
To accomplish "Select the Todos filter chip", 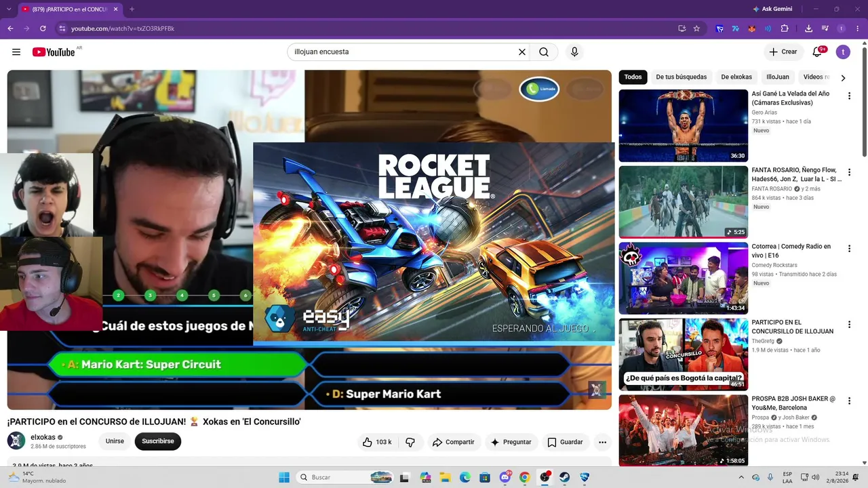I will [633, 77].
